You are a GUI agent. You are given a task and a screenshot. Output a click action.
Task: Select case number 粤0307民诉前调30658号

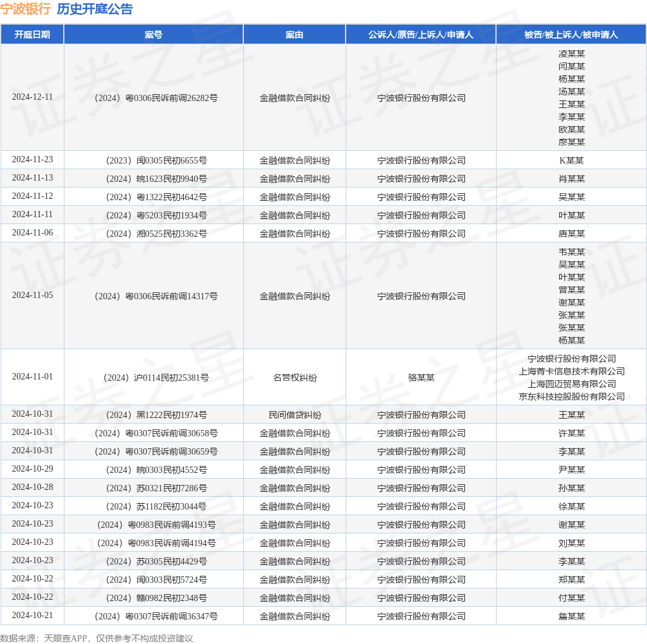[x=156, y=433]
